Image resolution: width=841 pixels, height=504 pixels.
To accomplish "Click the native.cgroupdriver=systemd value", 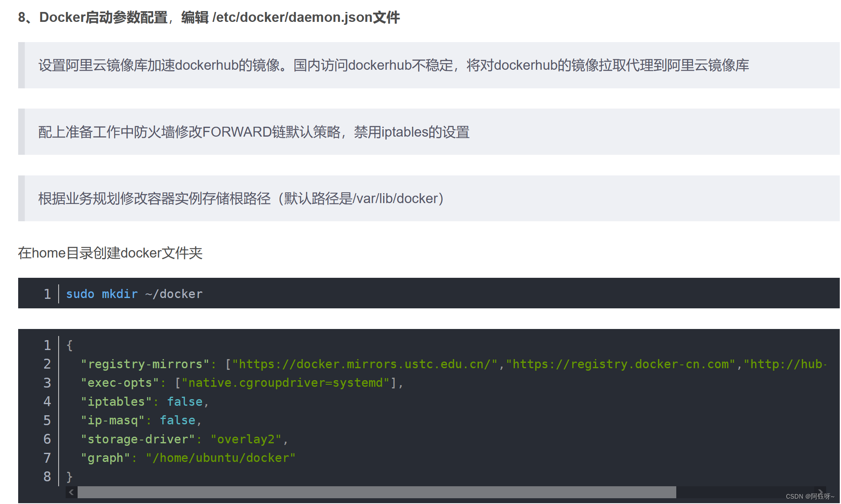I will [x=285, y=383].
